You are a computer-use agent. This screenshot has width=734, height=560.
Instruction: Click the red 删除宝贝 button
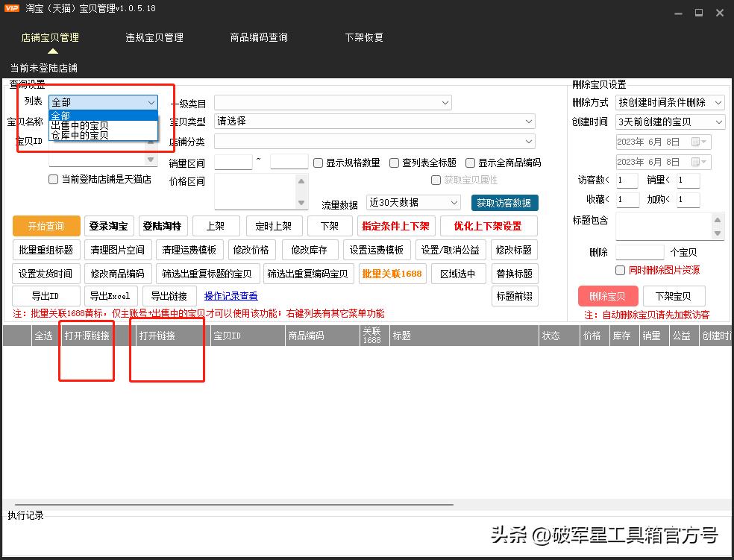click(608, 296)
